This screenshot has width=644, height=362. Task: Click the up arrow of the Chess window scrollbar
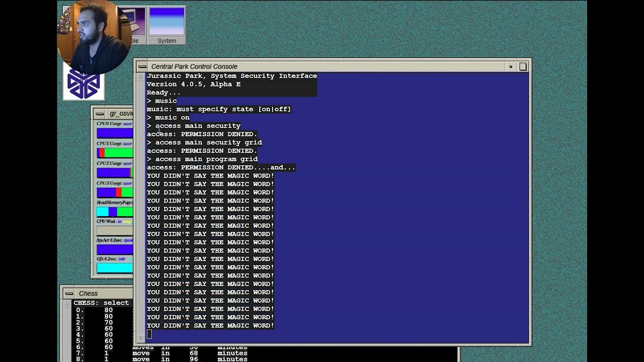(x=68, y=304)
